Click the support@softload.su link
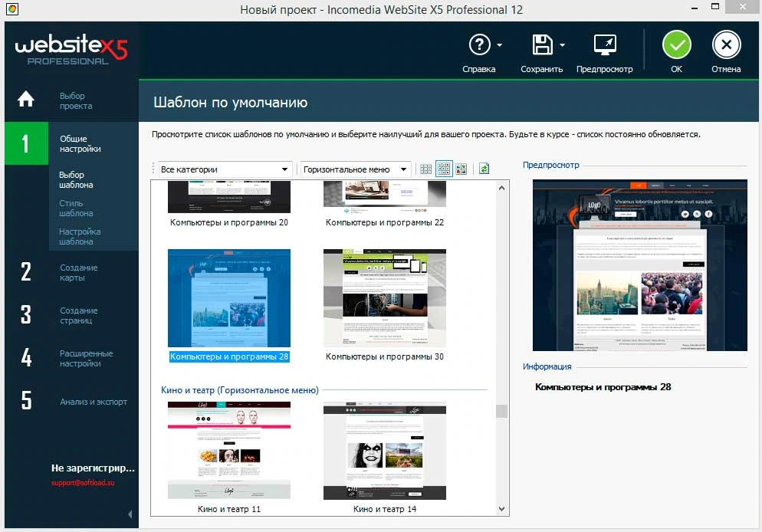Image resolution: width=762 pixels, height=532 pixels. point(83,483)
